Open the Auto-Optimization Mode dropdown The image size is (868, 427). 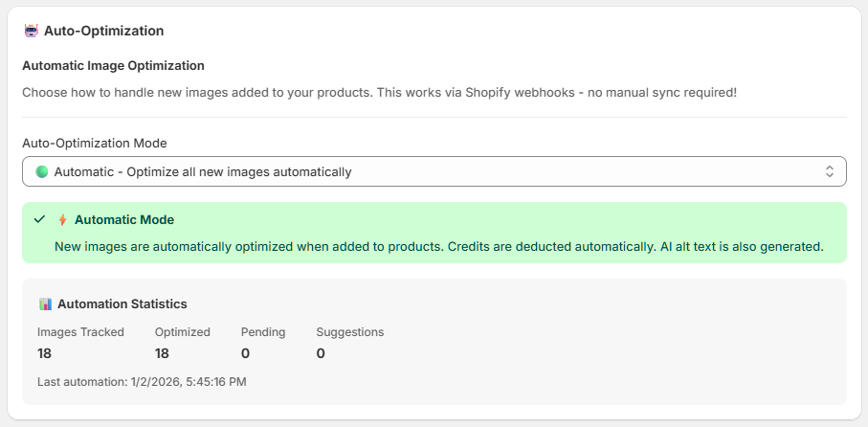[434, 171]
